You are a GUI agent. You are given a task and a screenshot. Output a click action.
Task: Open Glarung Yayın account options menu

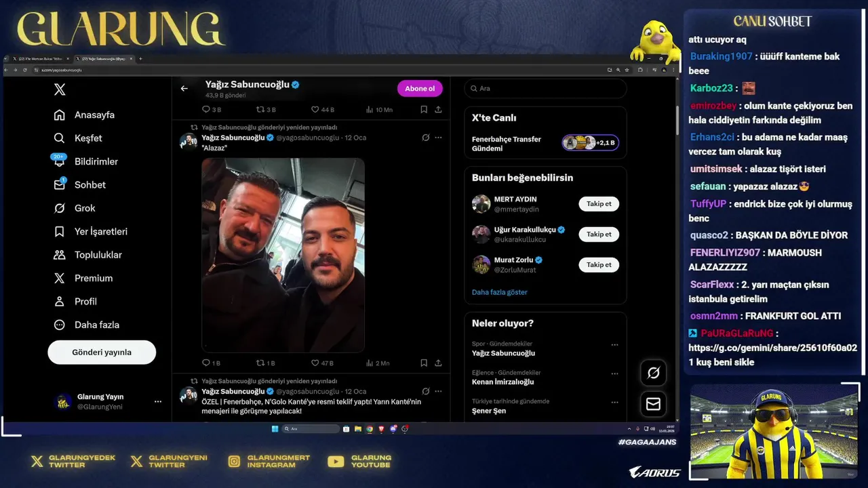(x=158, y=401)
